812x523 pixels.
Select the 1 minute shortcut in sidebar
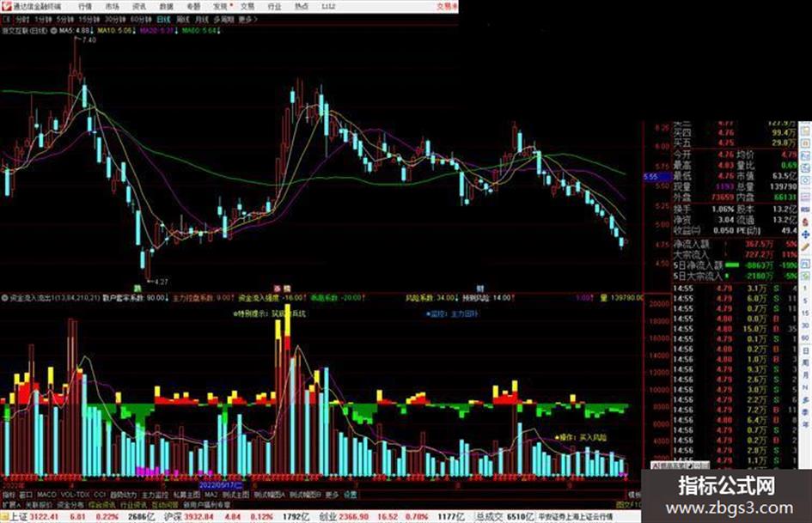(x=805, y=288)
